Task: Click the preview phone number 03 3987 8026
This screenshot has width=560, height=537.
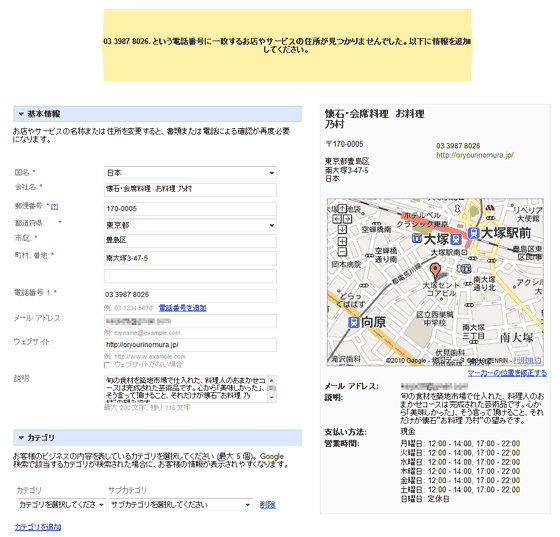Action: pyautogui.click(x=458, y=146)
